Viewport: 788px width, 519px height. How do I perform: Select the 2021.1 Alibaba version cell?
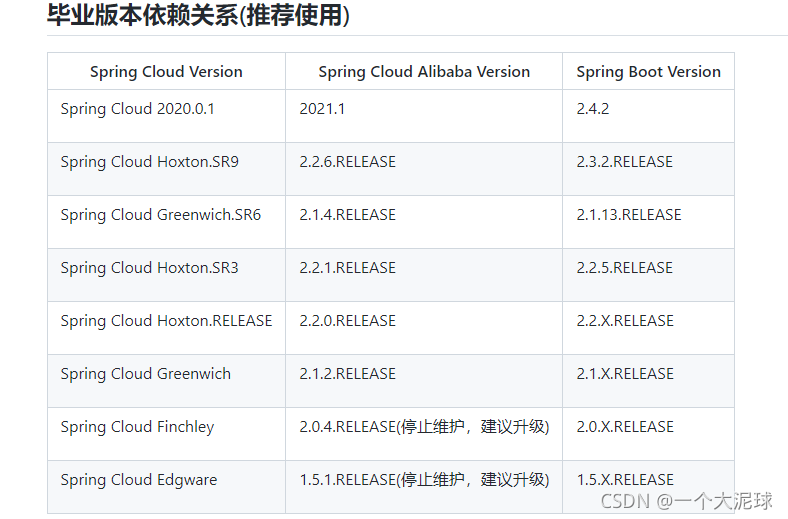point(424,116)
